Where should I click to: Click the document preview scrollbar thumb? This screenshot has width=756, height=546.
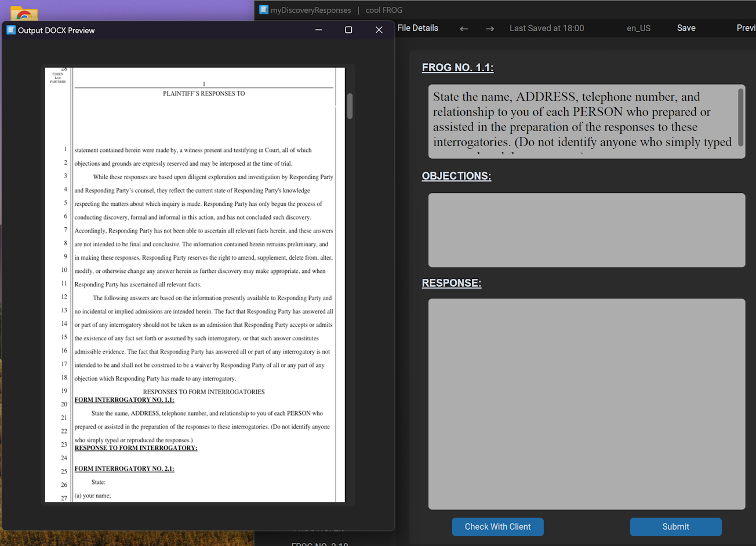tap(350, 106)
